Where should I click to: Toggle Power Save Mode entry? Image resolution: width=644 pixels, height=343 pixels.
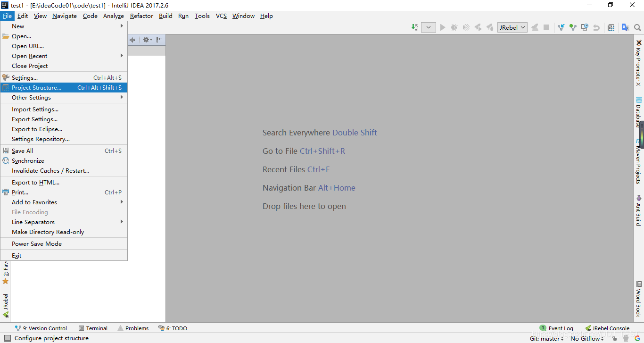tap(64, 244)
